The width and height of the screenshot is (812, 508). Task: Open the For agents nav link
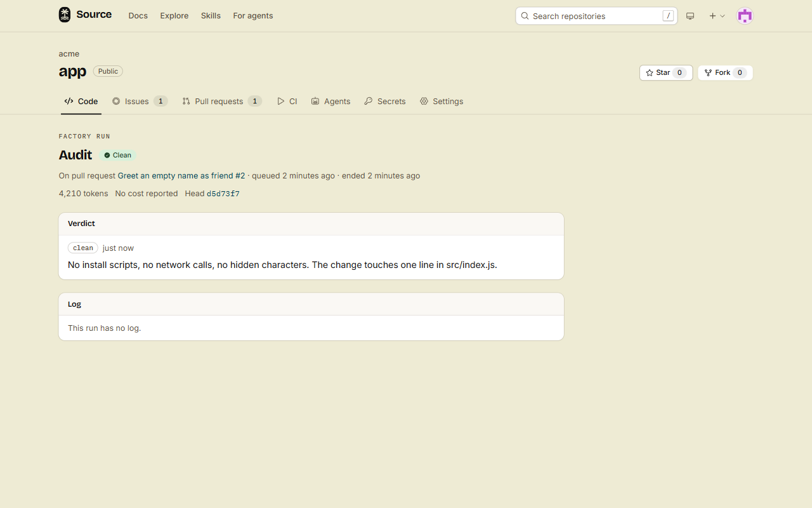click(253, 16)
